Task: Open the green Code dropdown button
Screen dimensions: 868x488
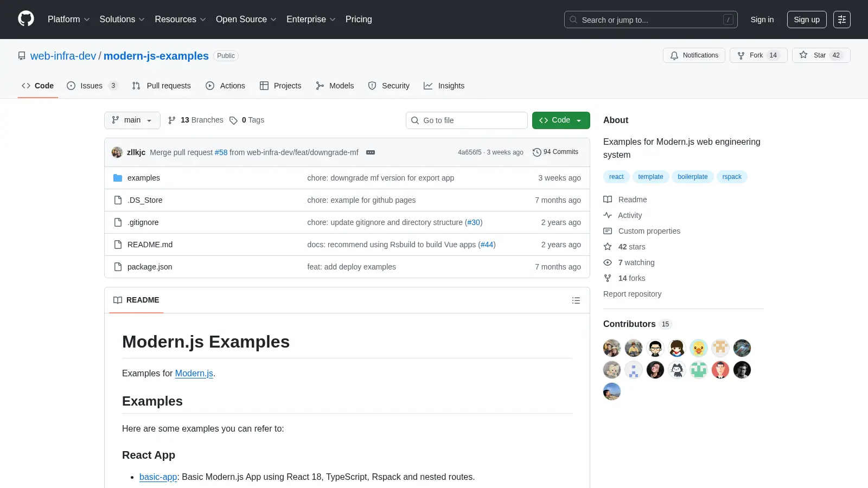Action: pos(561,120)
